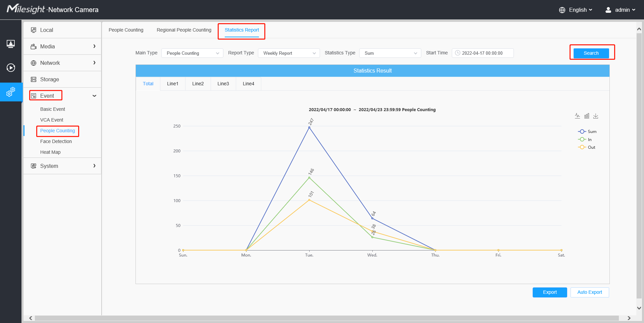
Task: Open Face Detection in sidebar
Action: point(56,141)
